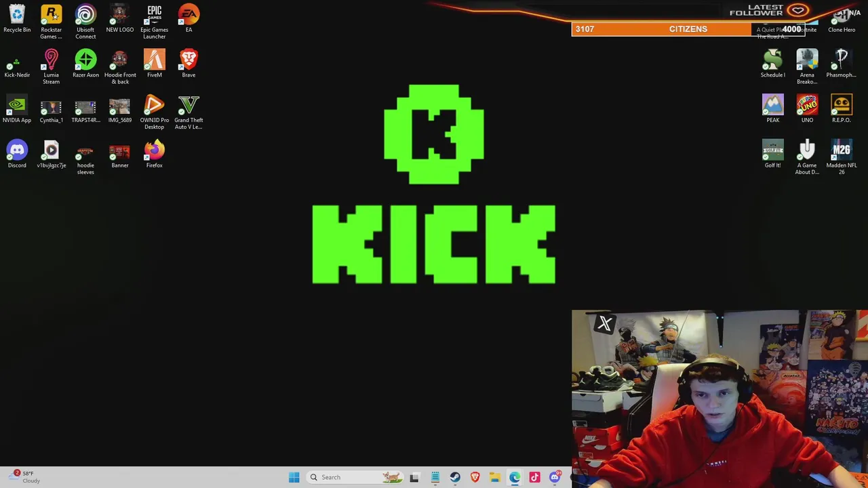Launch Golf It! game shortcut
868x488 pixels.
772,155
